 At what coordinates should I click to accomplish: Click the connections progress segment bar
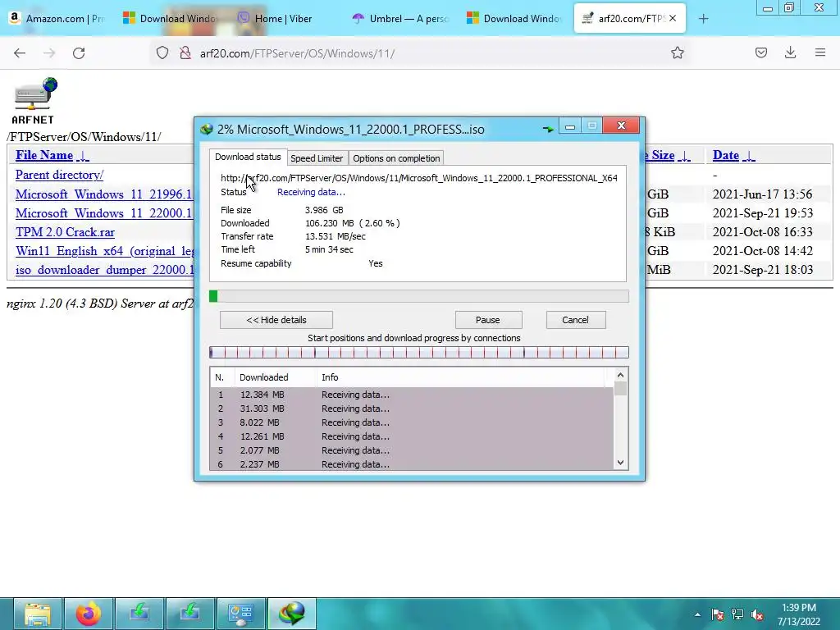(x=419, y=353)
